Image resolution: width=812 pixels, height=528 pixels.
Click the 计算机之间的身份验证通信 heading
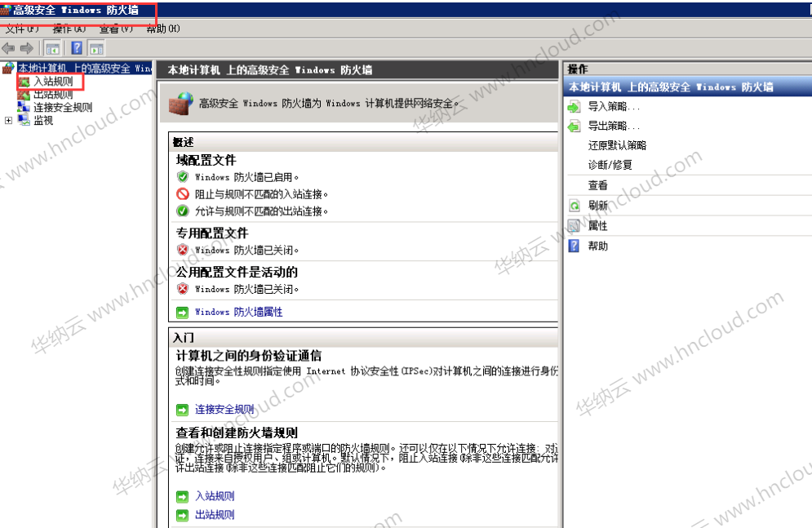click(x=249, y=356)
